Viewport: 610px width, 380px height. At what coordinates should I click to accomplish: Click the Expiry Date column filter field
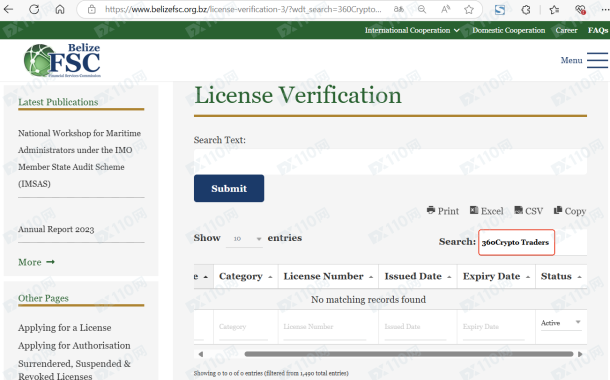pos(493,327)
